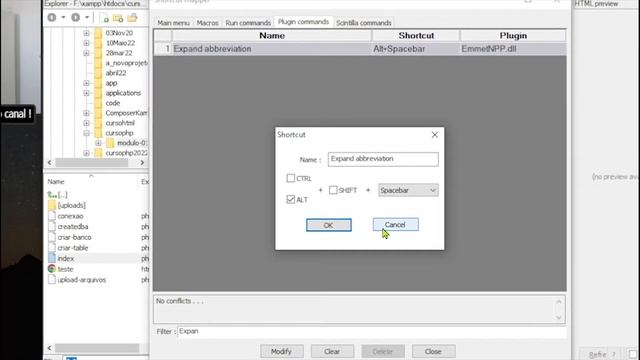Expand the applications folder node

click(x=86, y=93)
